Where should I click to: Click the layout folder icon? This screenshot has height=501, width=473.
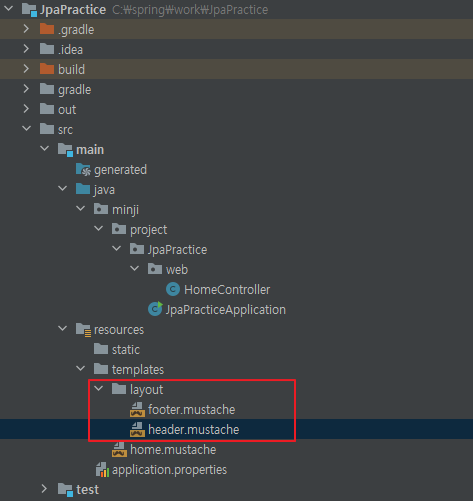coord(119,389)
